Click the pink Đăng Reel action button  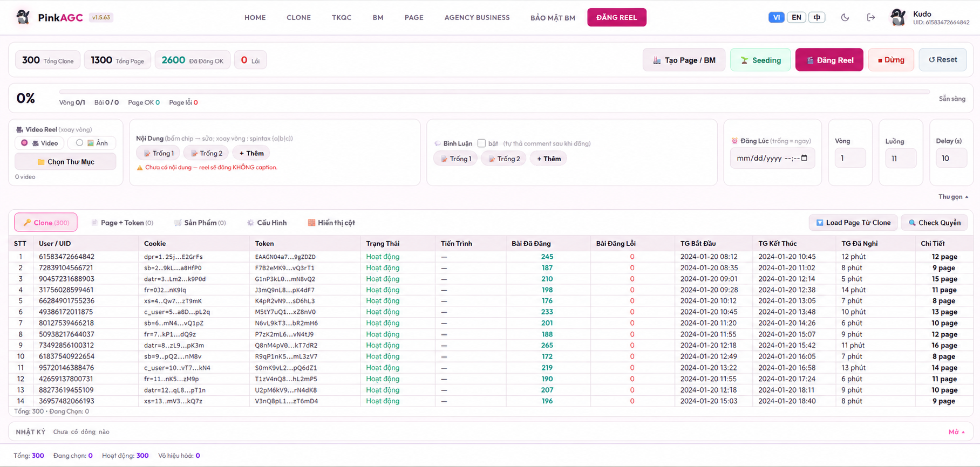(x=829, y=60)
